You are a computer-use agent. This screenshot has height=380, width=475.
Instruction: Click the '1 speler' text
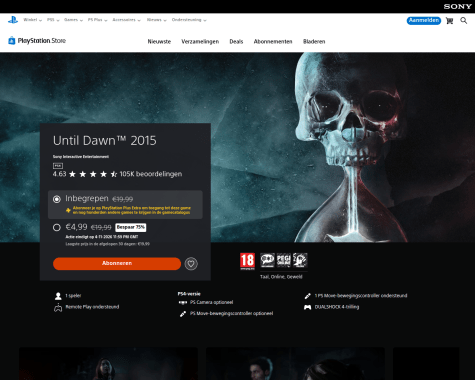73,296
